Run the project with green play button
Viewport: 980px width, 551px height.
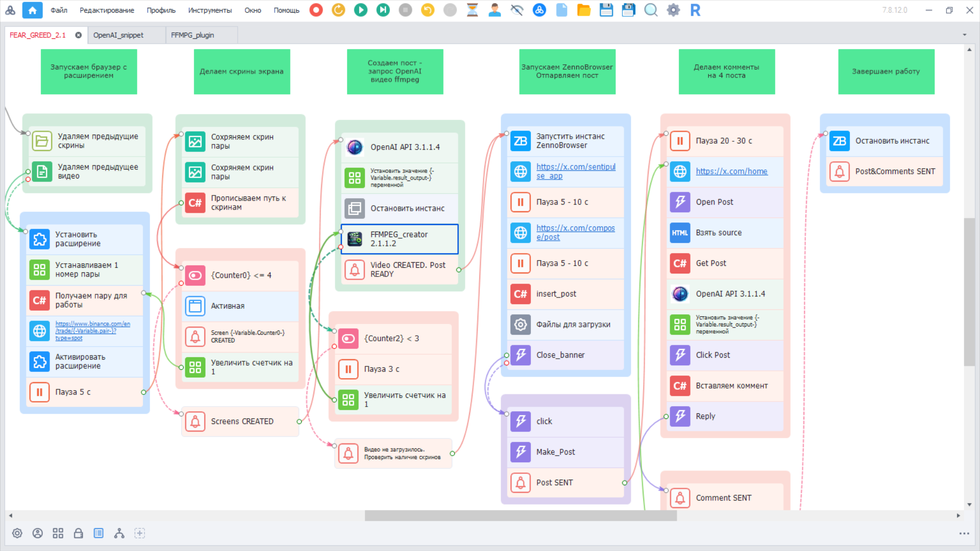pos(360,10)
